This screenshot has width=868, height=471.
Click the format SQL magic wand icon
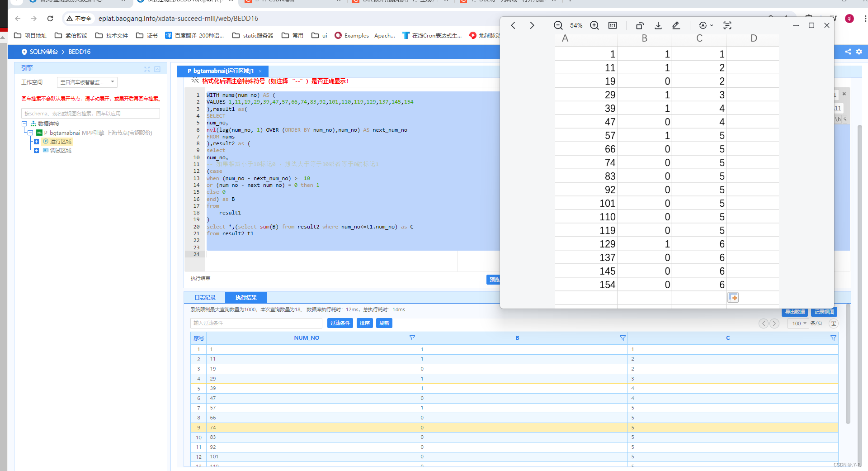click(195, 81)
